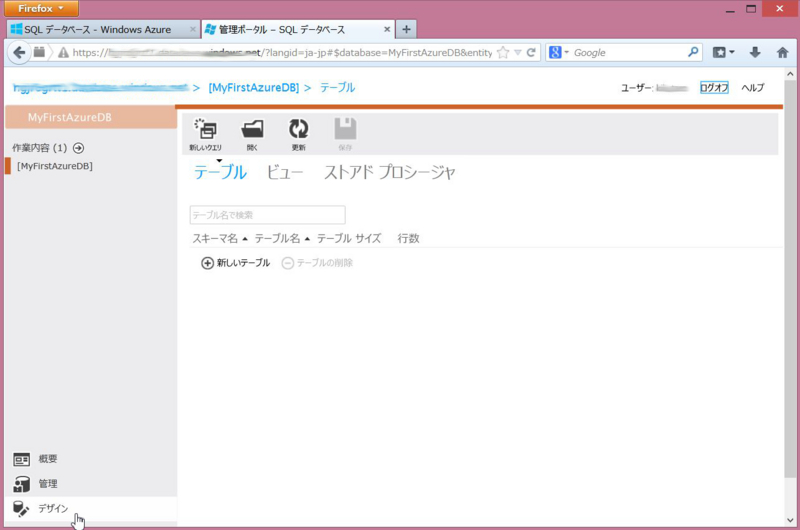The width and height of the screenshot is (800, 530).
Task: Open the Firefox downloads arrow icon
Action: click(x=755, y=52)
